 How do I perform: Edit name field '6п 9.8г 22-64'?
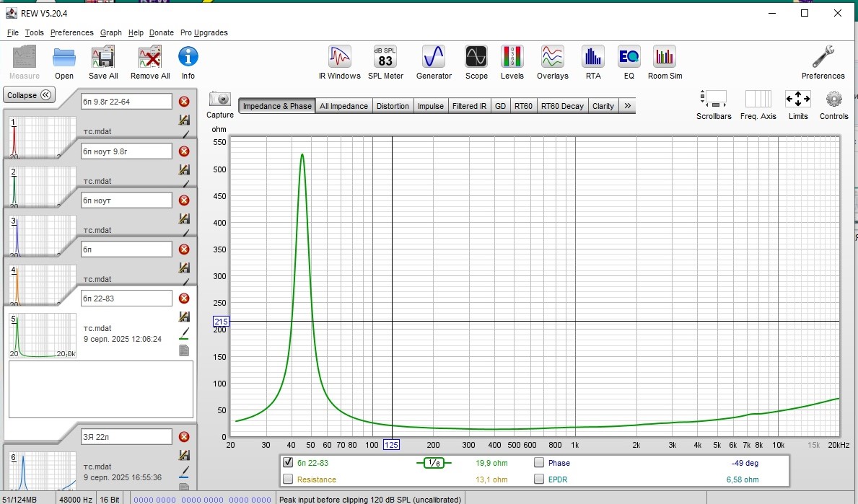[x=126, y=102]
